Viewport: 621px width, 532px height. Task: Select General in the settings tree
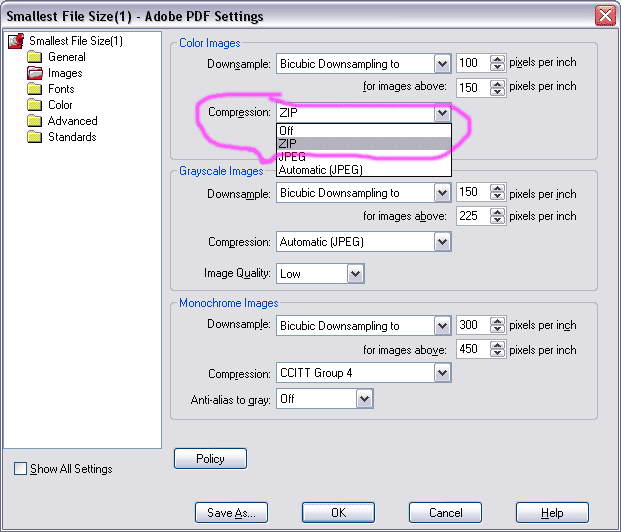point(67,57)
